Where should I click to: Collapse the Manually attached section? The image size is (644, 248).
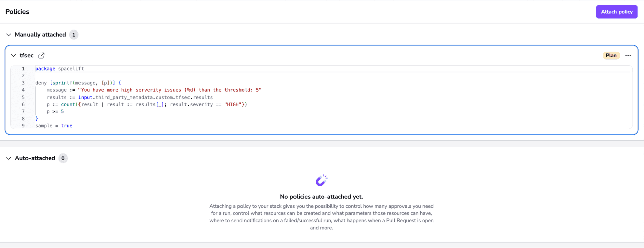tap(8, 35)
